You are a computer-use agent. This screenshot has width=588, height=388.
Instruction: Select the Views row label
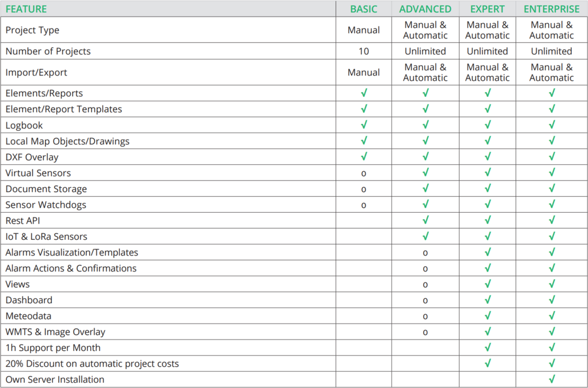coord(17,284)
